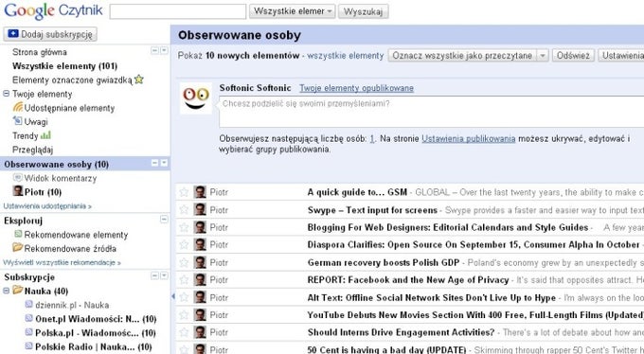Click the Polska.pl - Wiadomości feed icon

tap(28, 332)
